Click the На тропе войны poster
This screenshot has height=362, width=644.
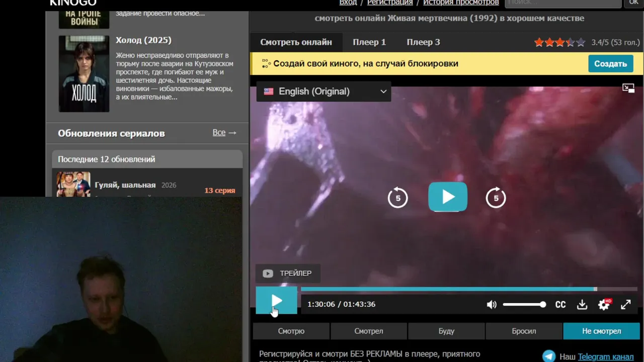(84, 19)
